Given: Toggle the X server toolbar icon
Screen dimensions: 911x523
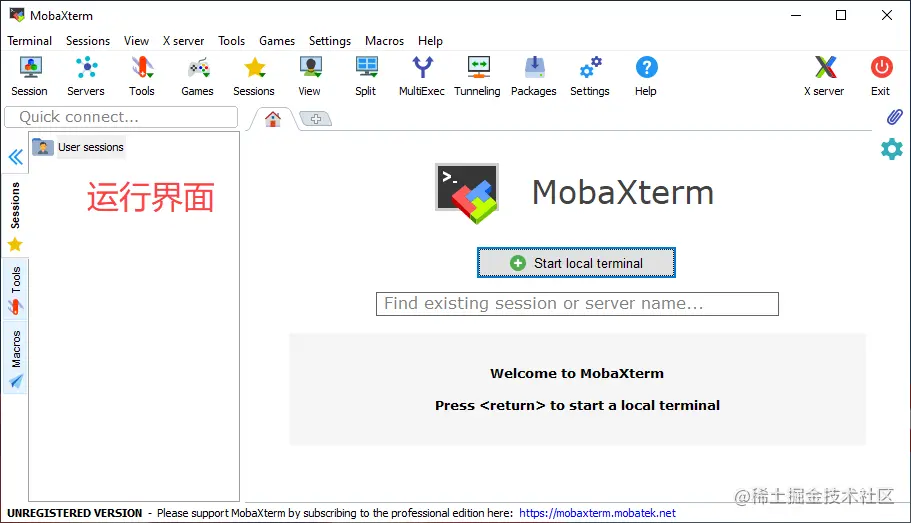Looking at the screenshot, I should point(824,76).
